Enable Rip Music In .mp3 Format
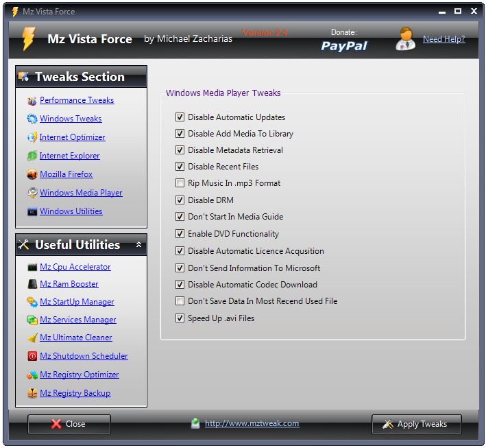Screen dimensions: 486x448 [x=180, y=183]
